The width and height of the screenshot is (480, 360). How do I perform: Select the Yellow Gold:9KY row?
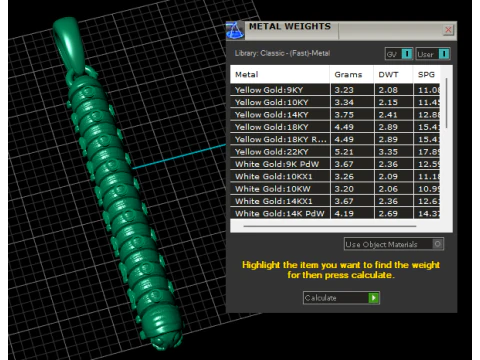[335, 90]
